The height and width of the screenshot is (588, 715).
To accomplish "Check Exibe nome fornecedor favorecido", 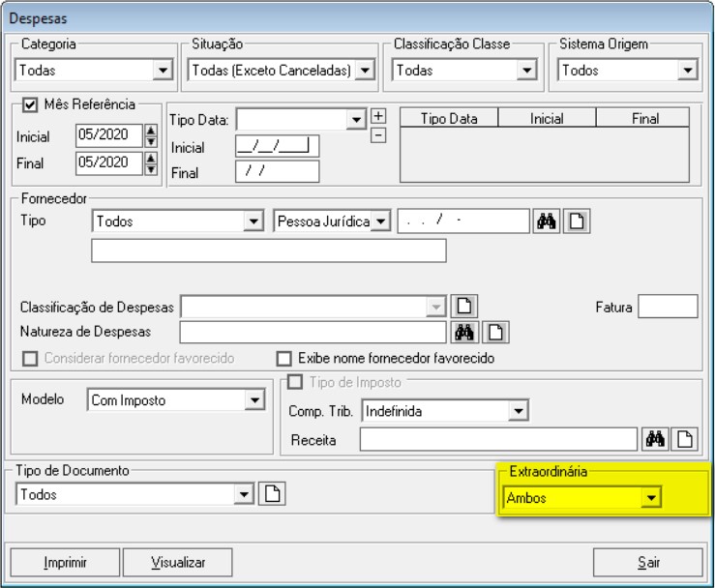I will coord(284,359).
